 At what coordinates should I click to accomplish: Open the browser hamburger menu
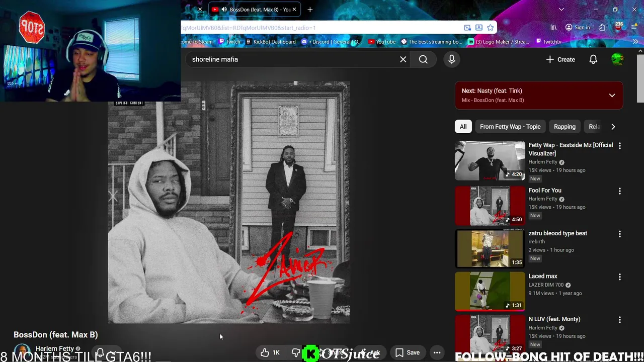634,28
